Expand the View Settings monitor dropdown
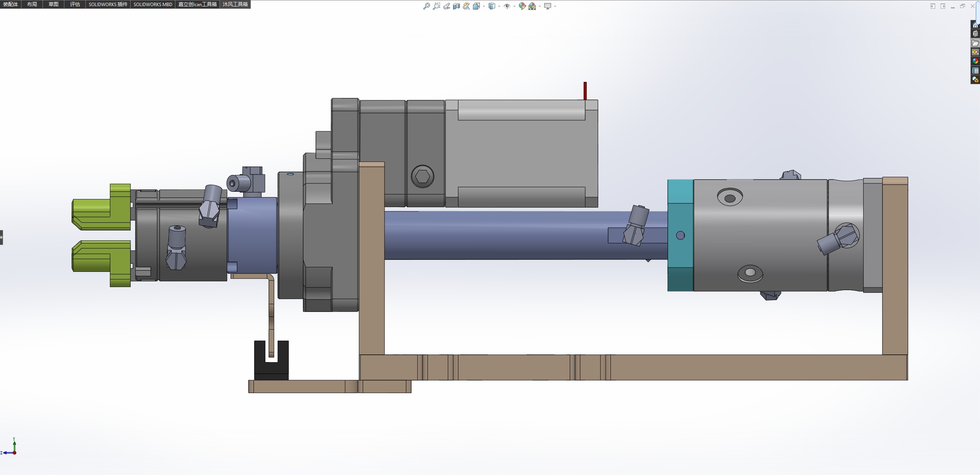 click(555, 6)
